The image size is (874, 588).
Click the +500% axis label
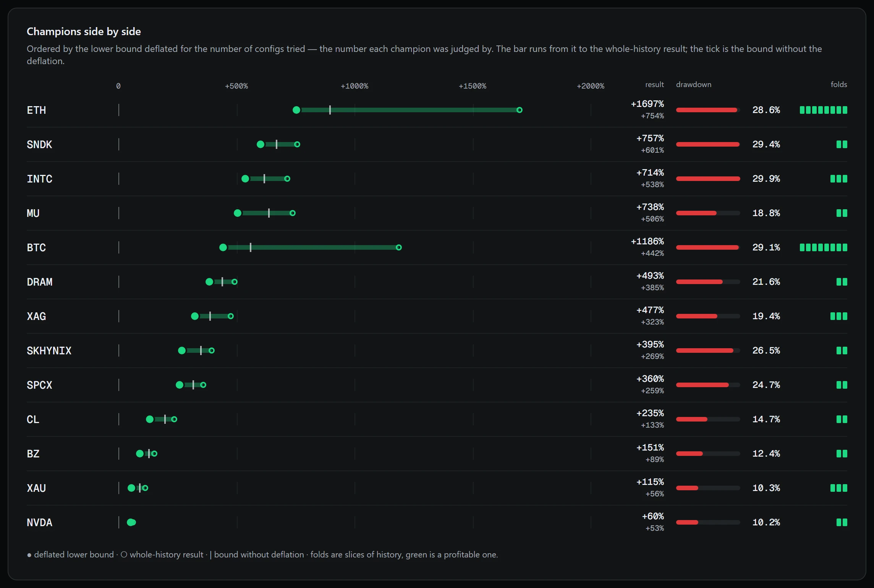(x=236, y=86)
